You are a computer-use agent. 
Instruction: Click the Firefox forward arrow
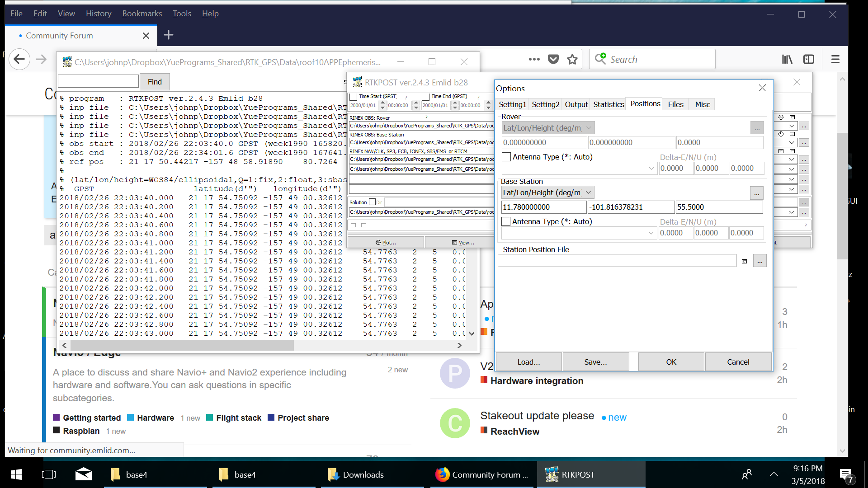[41, 59]
